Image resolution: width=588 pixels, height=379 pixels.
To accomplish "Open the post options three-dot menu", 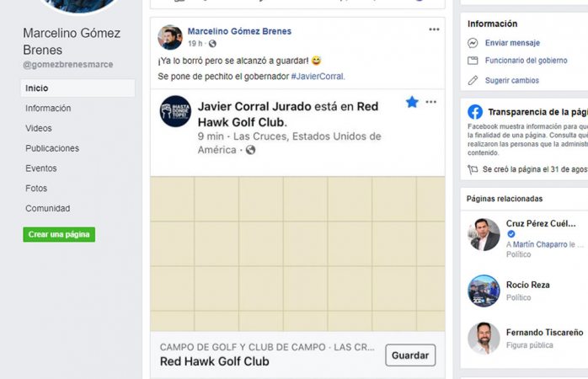I will coord(434,29).
